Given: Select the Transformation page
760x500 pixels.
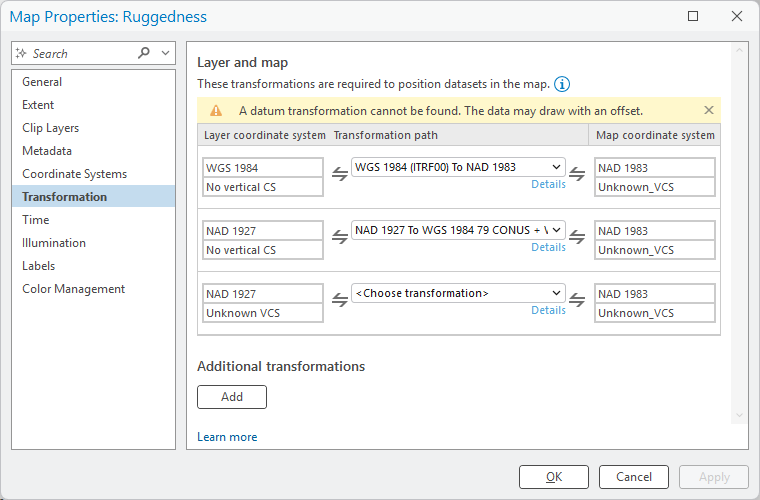Looking at the screenshot, I should (x=93, y=197).
